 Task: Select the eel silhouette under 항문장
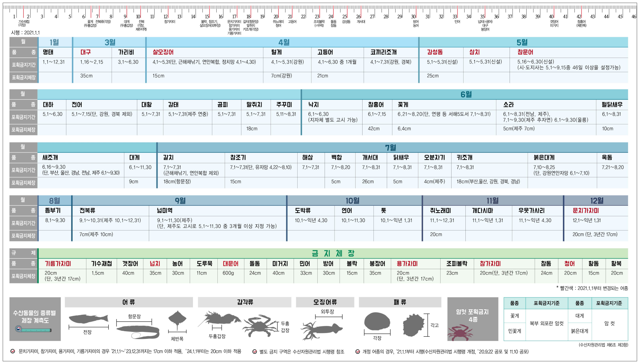(x=138, y=332)
